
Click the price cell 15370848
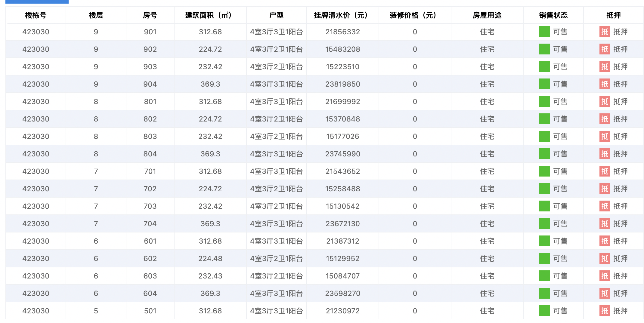pos(343,119)
